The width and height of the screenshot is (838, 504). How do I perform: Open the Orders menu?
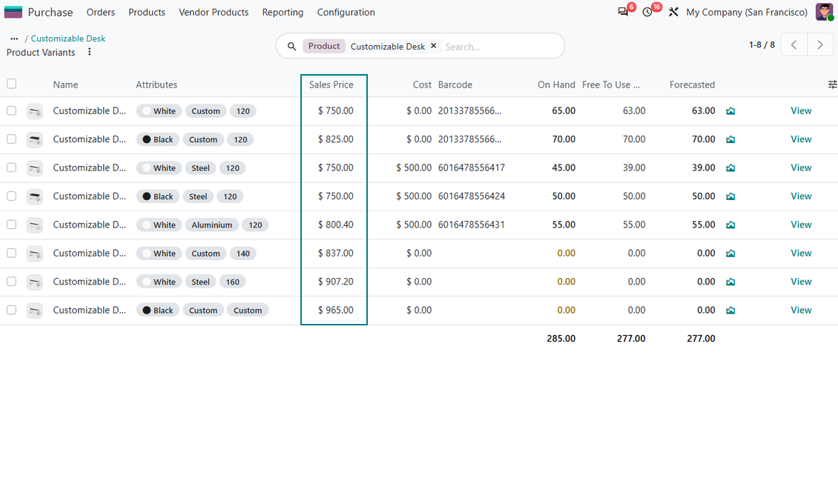click(x=100, y=13)
